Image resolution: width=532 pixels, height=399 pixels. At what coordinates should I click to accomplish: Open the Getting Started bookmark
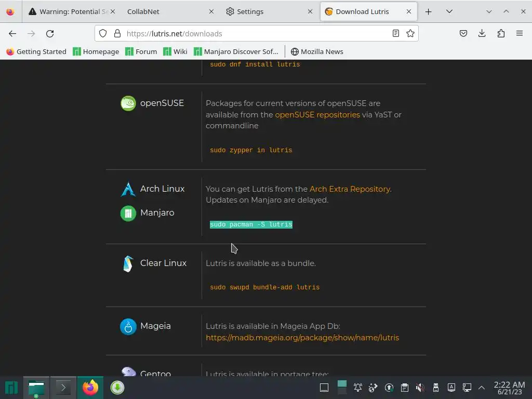point(36,51)
